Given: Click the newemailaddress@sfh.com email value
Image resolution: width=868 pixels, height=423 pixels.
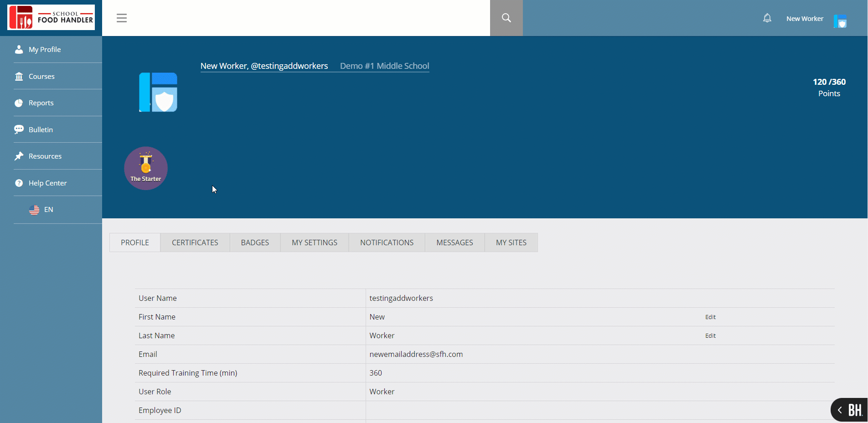Looking at the screenshot, I should (416, 354).
